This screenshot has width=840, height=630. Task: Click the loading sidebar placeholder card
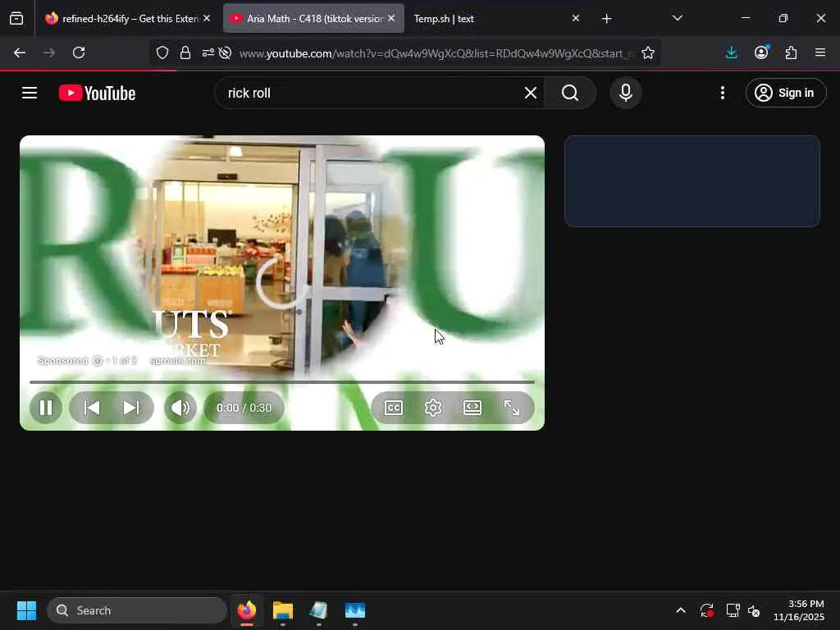tap(692, 181)
